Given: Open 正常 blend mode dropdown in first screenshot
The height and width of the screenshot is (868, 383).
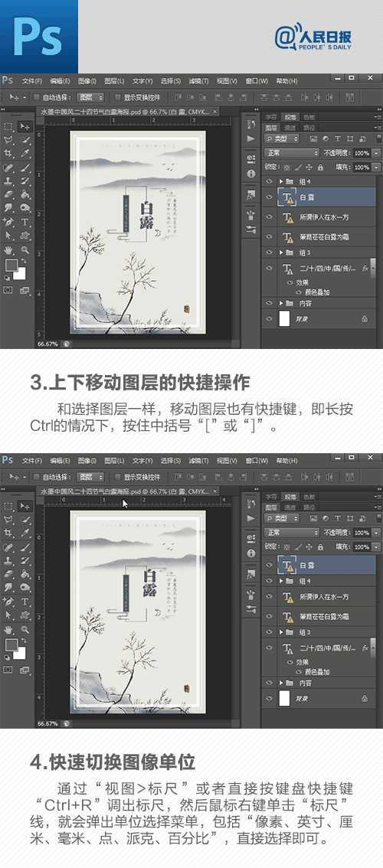Looking at the screenshot, I should click(x=292, y=153).
